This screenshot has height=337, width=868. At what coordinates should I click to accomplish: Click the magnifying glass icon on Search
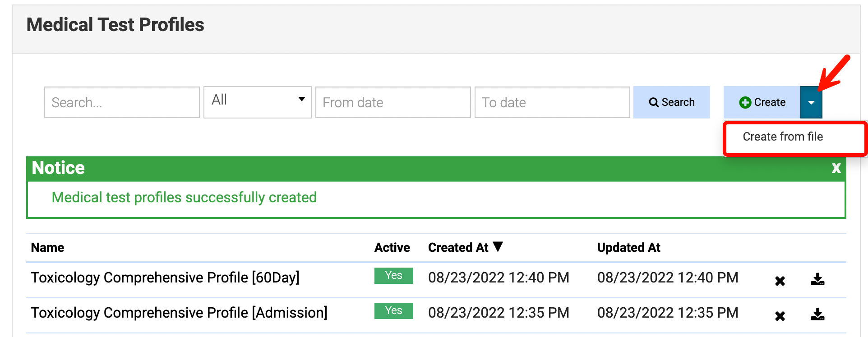653,103
